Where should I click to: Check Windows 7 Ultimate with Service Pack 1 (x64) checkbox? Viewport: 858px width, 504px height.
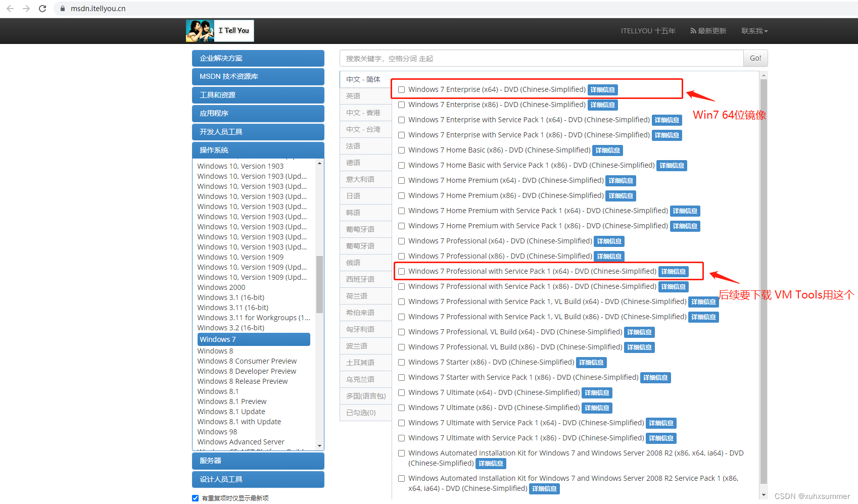click(x=402, y=423)
